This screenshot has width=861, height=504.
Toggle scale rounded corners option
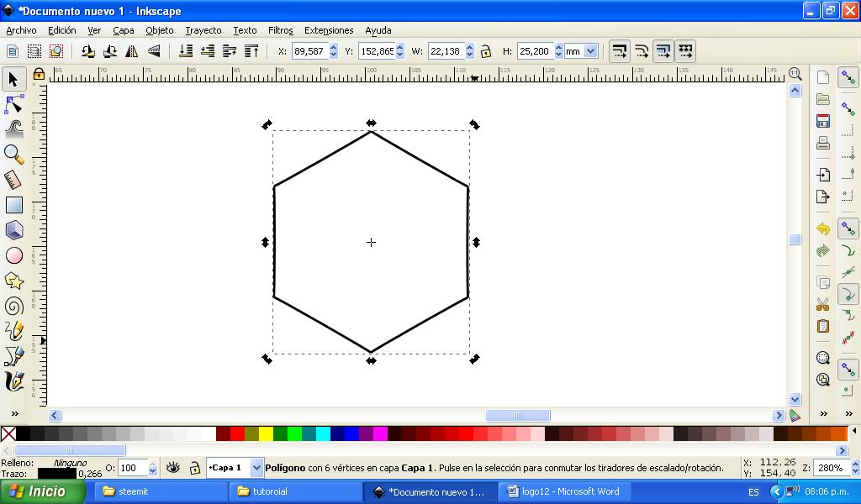pos(642,51)
